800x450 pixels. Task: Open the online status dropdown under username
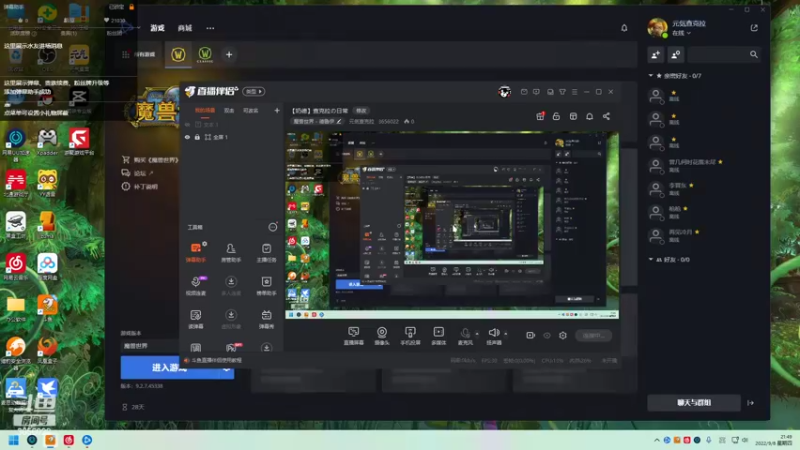coord(682,33)
